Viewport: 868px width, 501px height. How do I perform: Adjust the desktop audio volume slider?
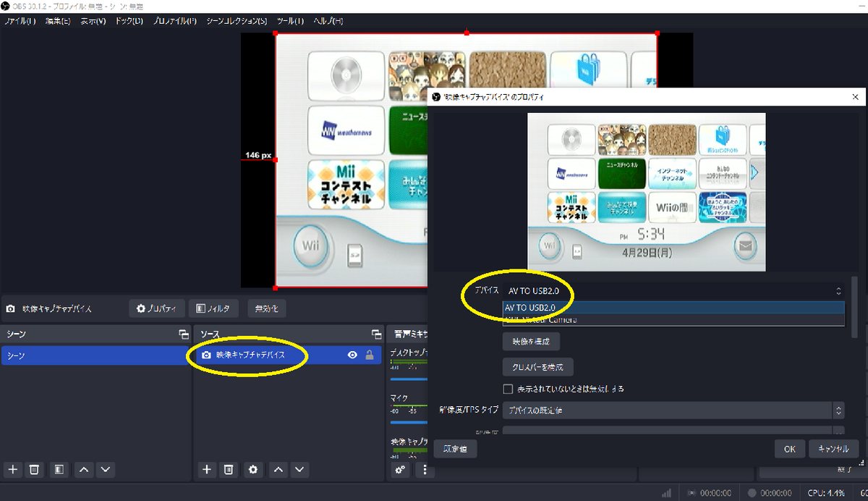pyautogui.click(x=408, y=379)
